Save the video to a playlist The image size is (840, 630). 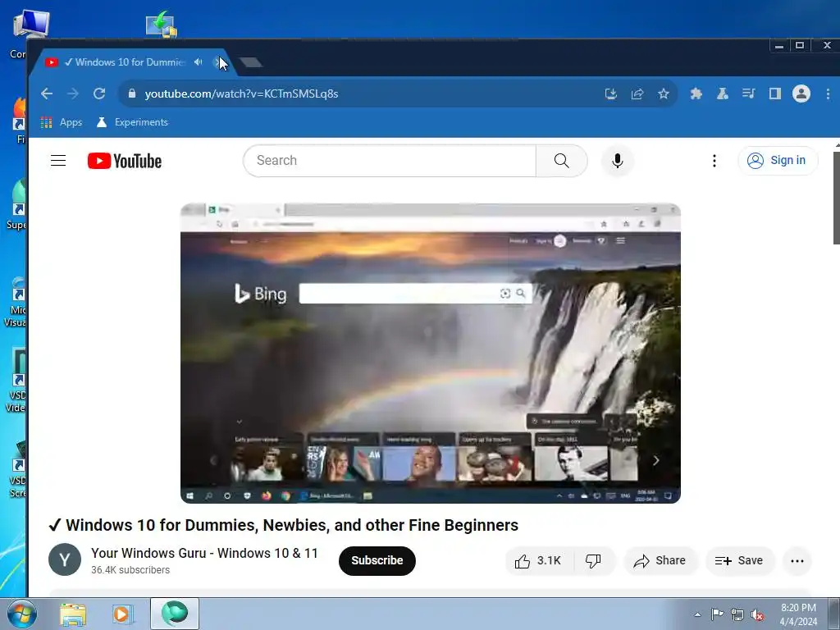pyautogui.click(x=739, y=561)
